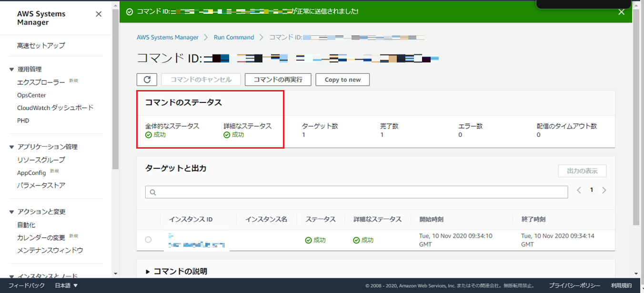Click the Copy to new button

(342, 80)
